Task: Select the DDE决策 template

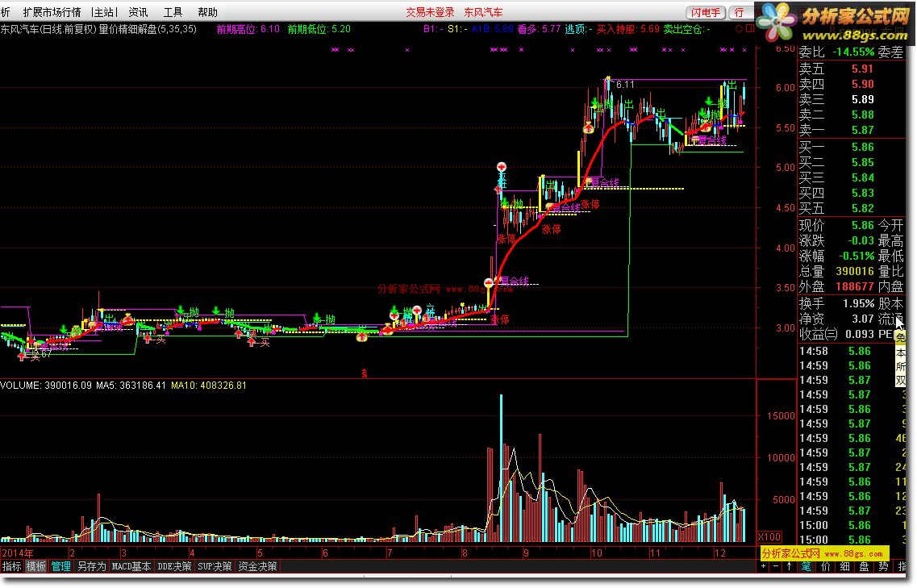Action: click(x=174, y=566)
